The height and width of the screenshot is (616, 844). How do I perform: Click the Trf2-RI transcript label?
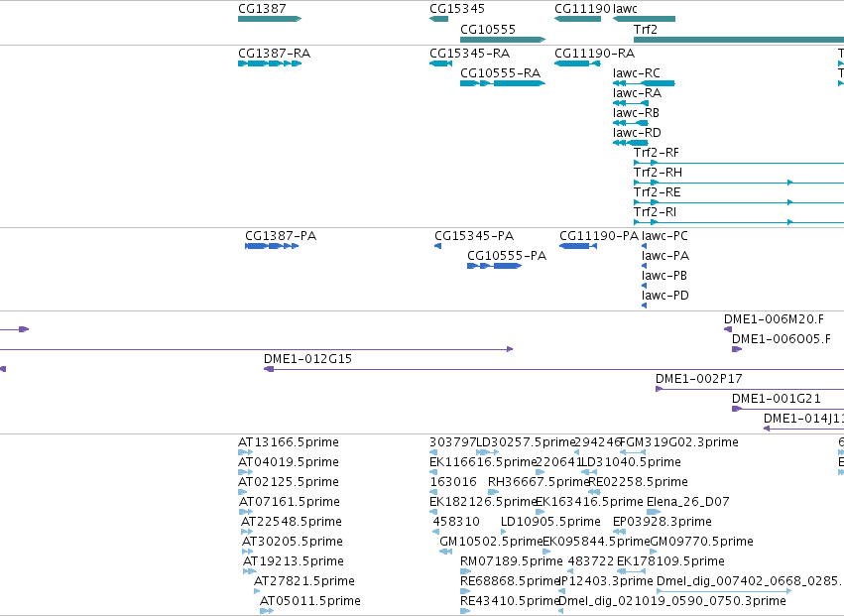(x=656, y=212)
